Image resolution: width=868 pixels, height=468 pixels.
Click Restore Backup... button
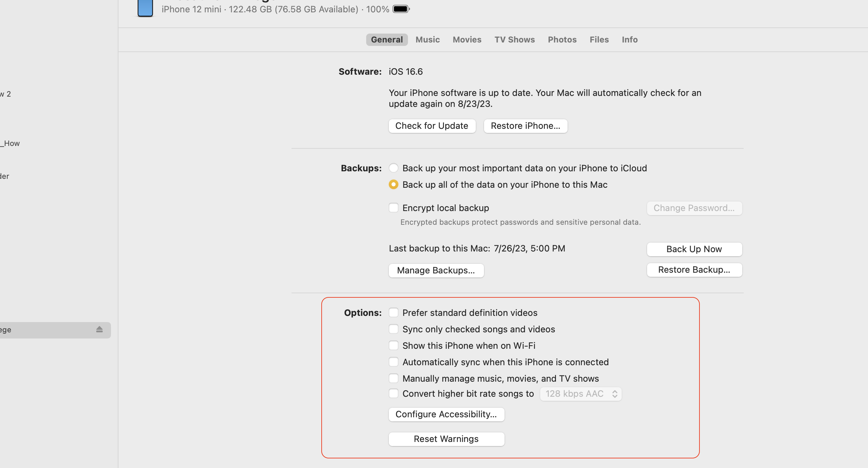click(694, 270)
